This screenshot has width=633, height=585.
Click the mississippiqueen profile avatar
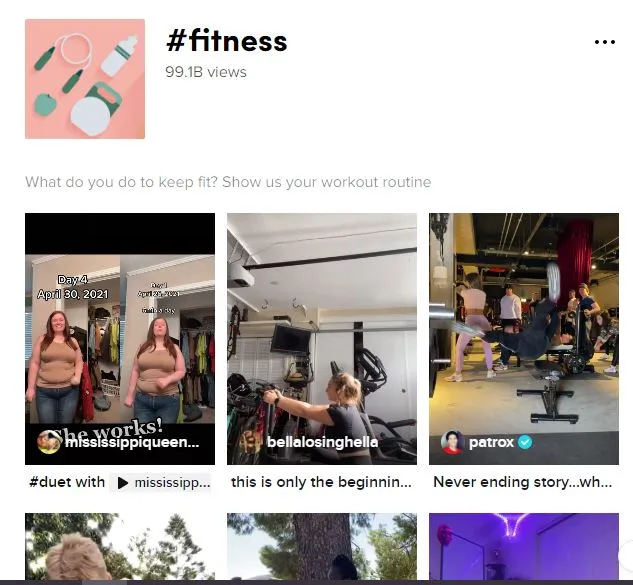pos(49,442)
